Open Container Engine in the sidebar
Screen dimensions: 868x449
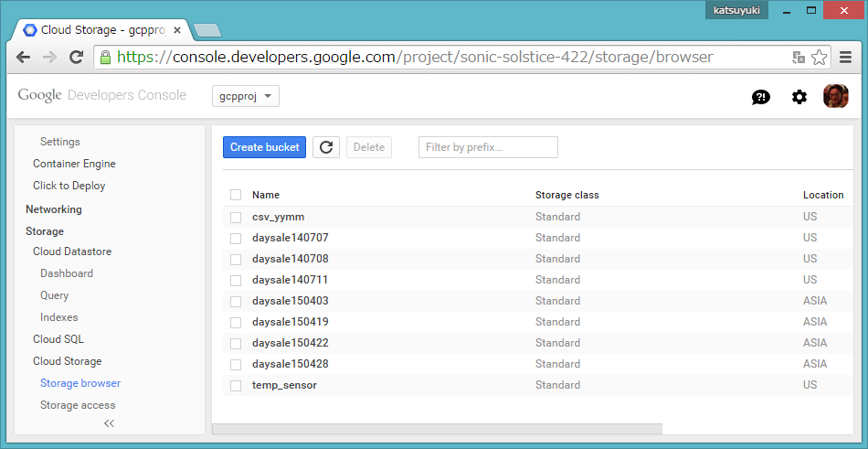74,164
